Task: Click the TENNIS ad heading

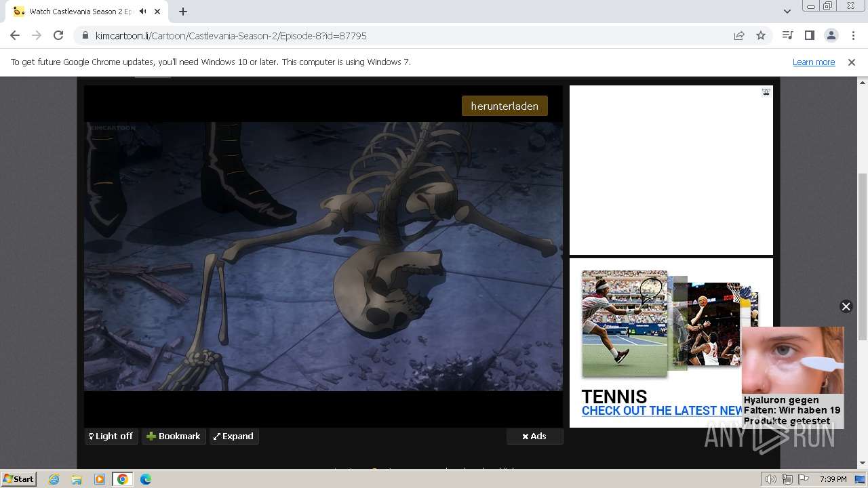Action: tap(614, 397)
